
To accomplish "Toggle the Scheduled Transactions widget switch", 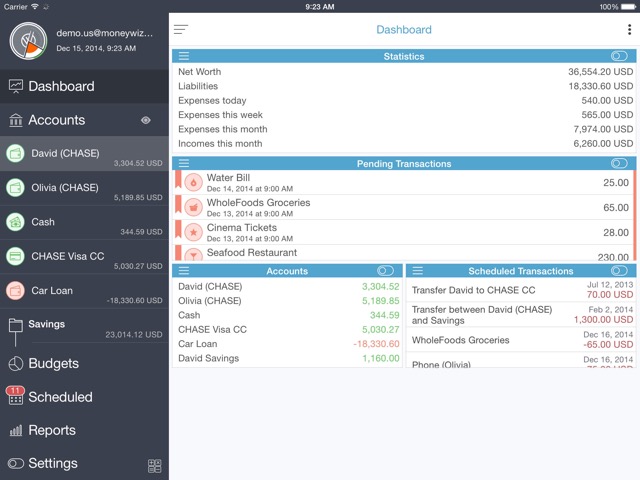I will [619, 271].
